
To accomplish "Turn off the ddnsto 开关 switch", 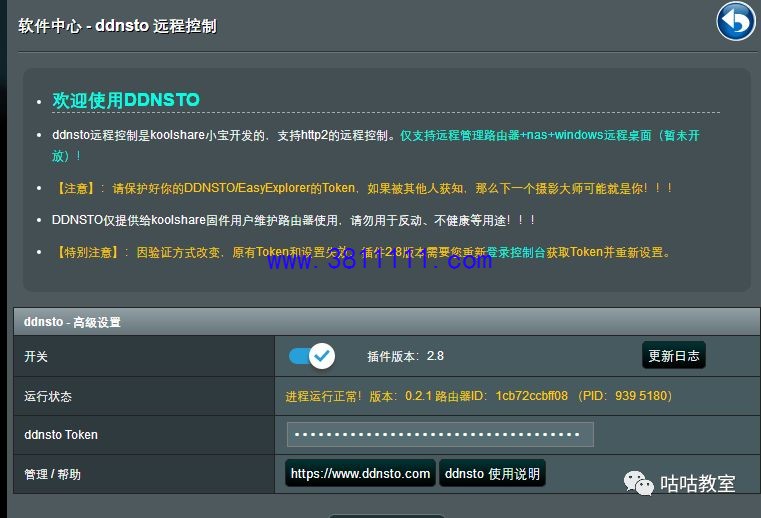I will pos(312,356).
